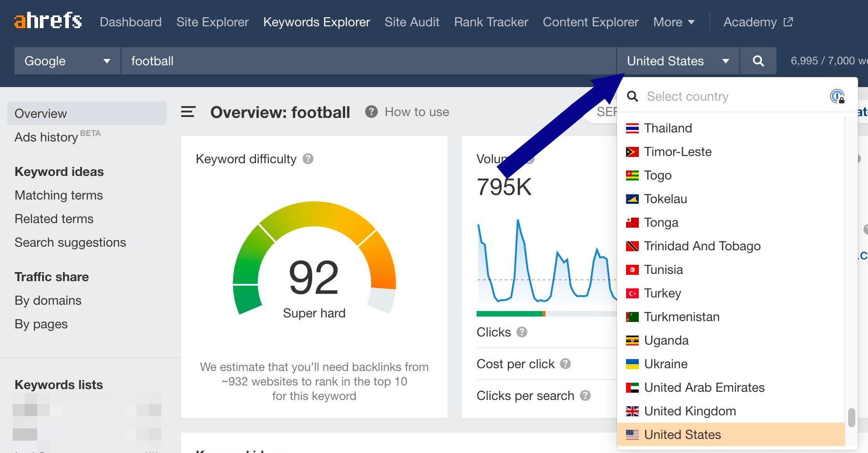Open the United States country dropdown
This screenshot has height=453, width=868.
(678, 61)
